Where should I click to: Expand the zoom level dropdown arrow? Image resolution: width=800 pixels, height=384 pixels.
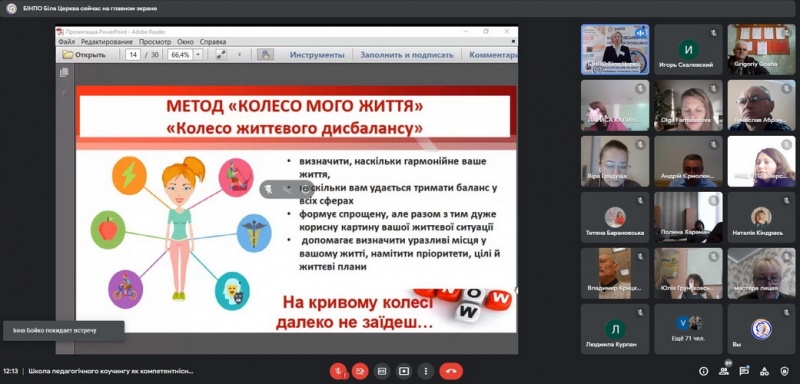198,55
